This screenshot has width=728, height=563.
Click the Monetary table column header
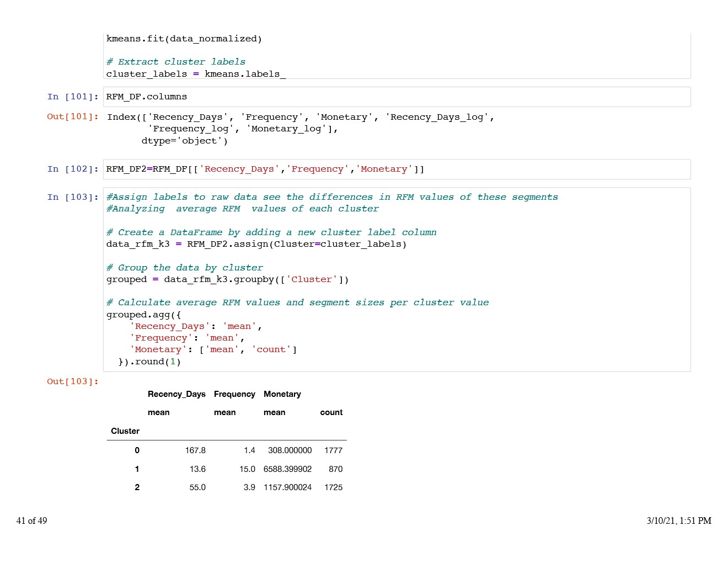282,394
